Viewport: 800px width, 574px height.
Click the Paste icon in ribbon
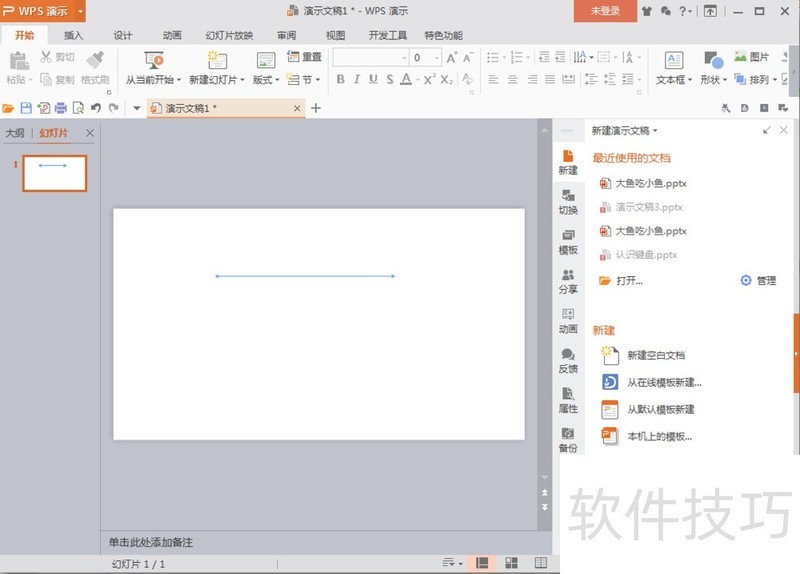(x=19, y=61)
